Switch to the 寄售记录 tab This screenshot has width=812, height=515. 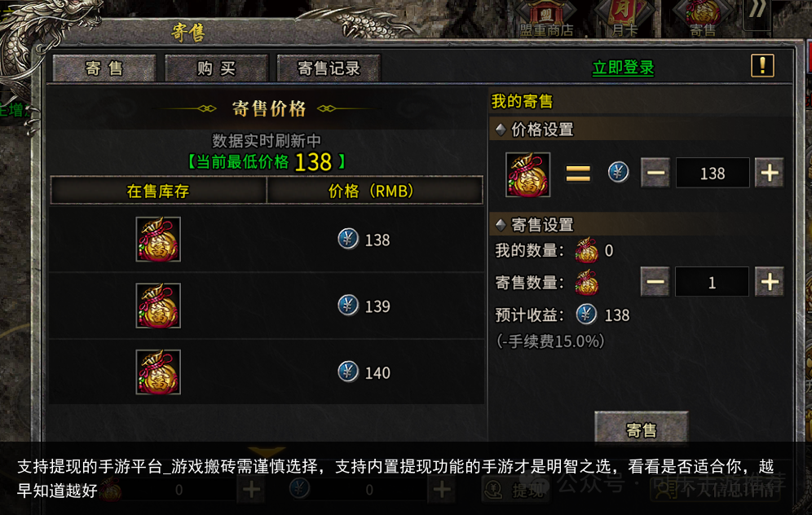[329, 68]
